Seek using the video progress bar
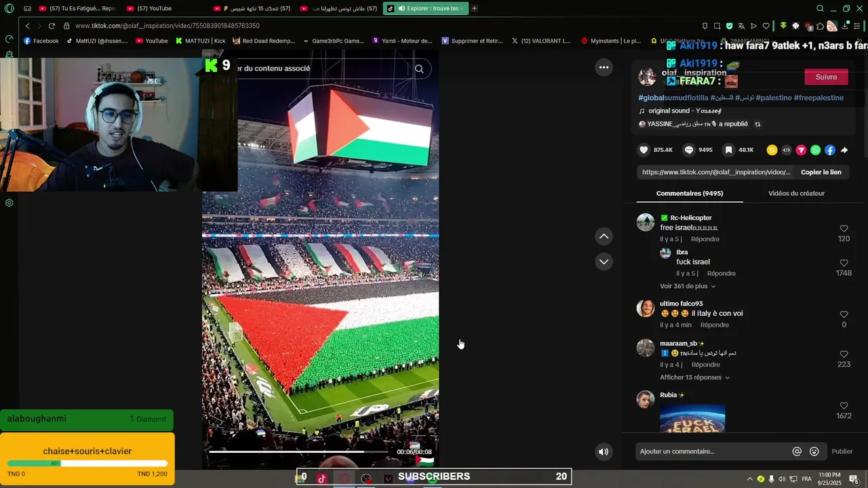Screen dimensions: 868x488 [x=298, y=451]
